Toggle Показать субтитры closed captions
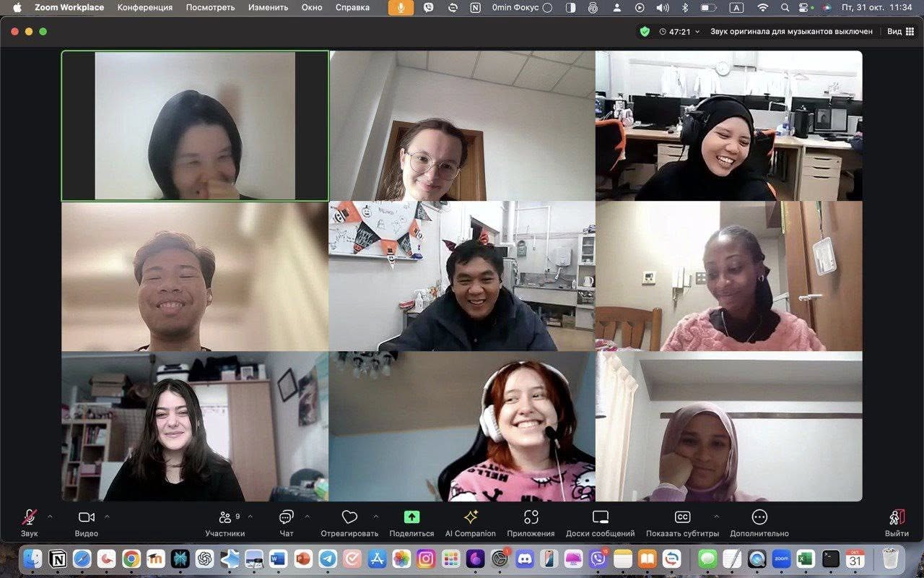This screenshot has height=578, width=924. (682, 517)
